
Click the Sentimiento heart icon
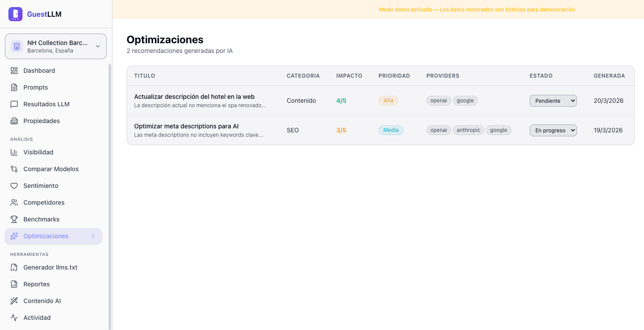15,186
